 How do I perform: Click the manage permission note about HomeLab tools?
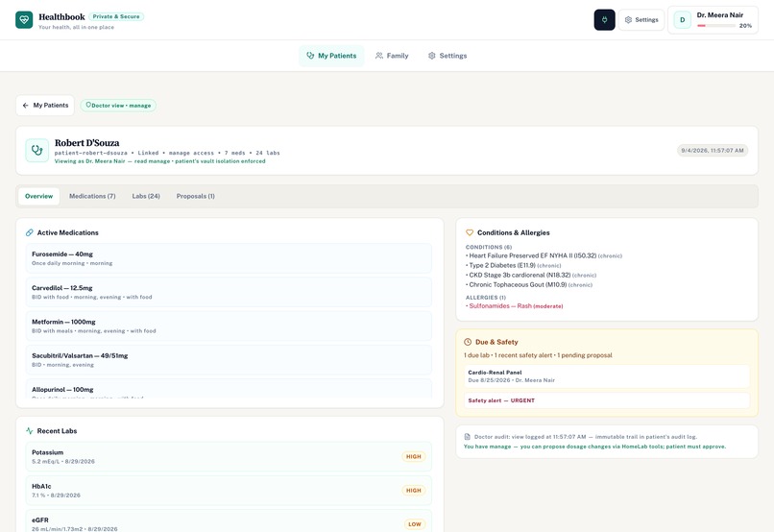594,447
